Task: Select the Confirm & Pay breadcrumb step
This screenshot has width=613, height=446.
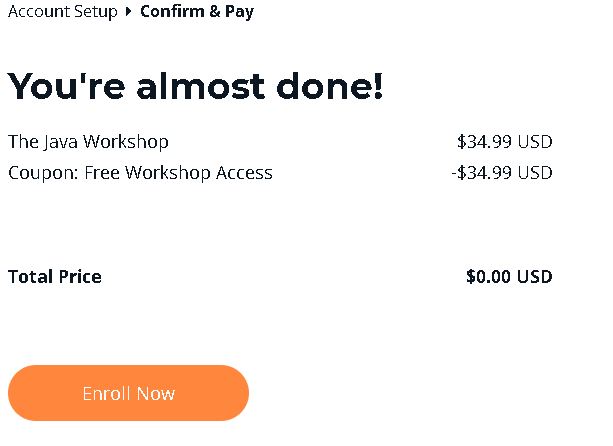Action: 196,12
